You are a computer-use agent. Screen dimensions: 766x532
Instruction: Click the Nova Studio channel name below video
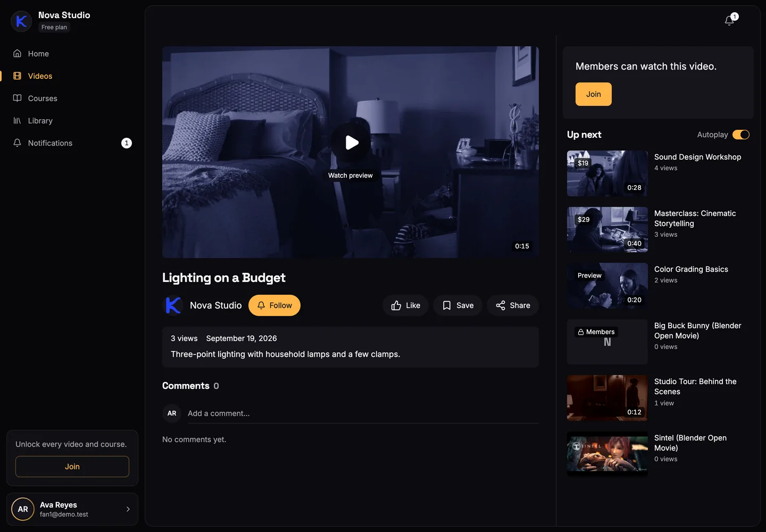pos(216,305)
